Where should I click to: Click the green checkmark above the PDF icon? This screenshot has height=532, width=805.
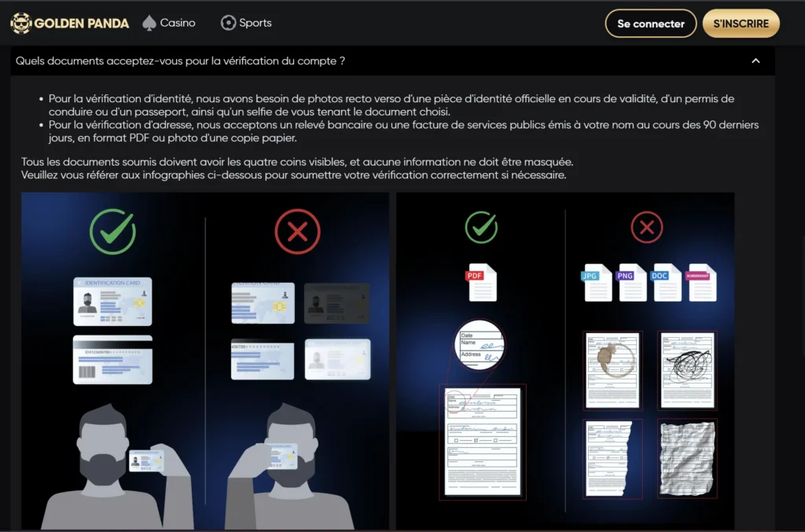tap(481, 229)
